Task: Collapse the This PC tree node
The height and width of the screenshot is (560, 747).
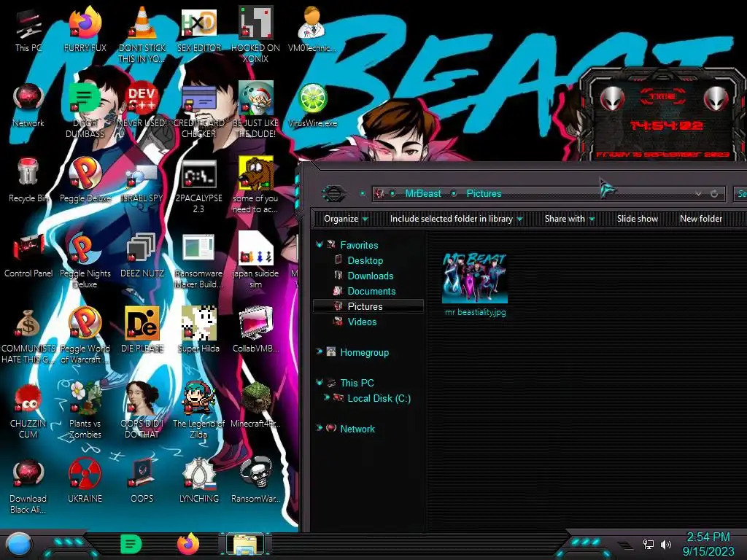Action: coord(320,382)
